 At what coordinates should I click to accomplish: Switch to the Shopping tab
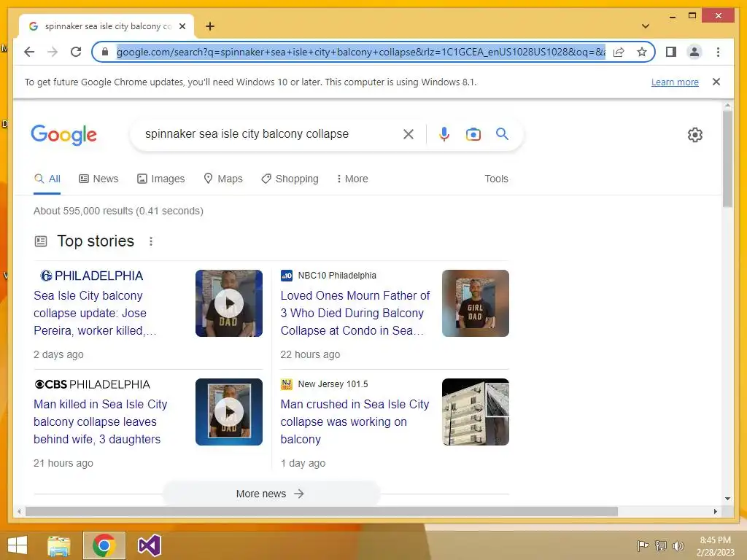click(290, 179)
